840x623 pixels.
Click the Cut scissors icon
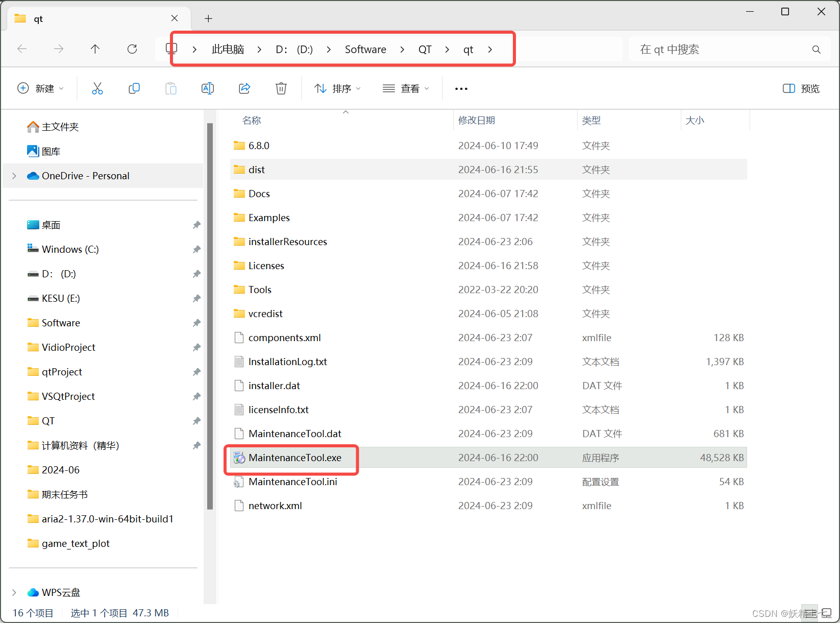point(97,88)
